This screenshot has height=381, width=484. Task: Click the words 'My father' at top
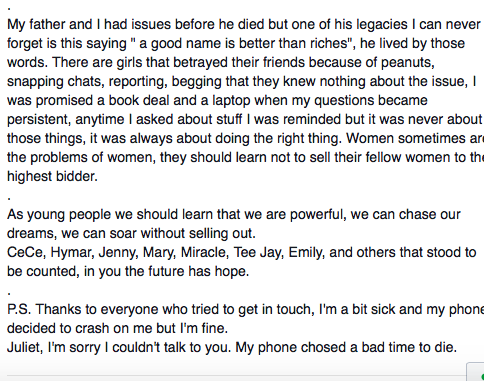click(36, 24)
